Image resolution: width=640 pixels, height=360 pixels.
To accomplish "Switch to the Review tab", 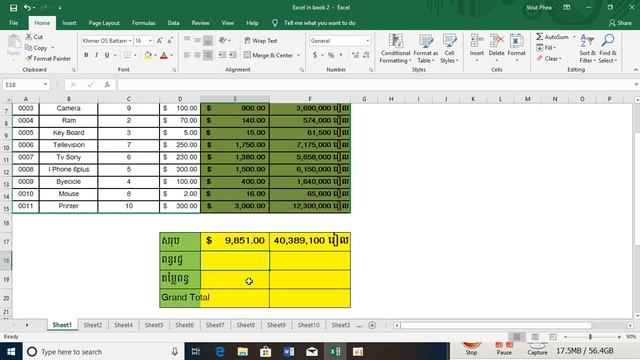I will tap(200, 23).
